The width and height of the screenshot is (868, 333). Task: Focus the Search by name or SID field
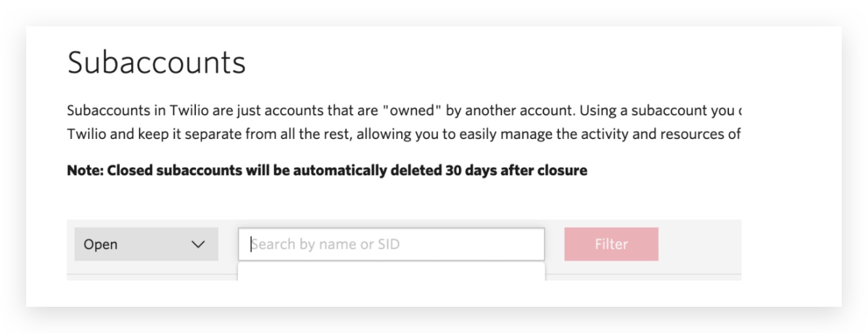pos(391,245)
